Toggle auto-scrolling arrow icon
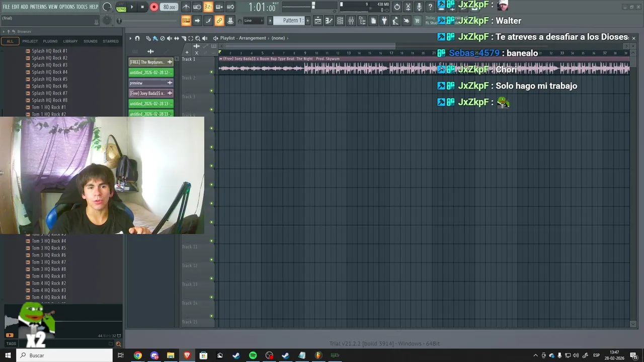 coord(197,21)
